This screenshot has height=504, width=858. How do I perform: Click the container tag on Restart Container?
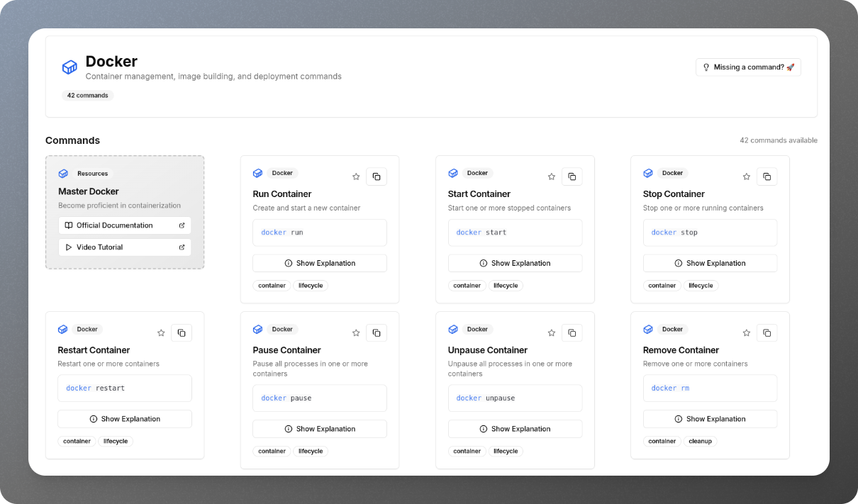click(77, 441)
